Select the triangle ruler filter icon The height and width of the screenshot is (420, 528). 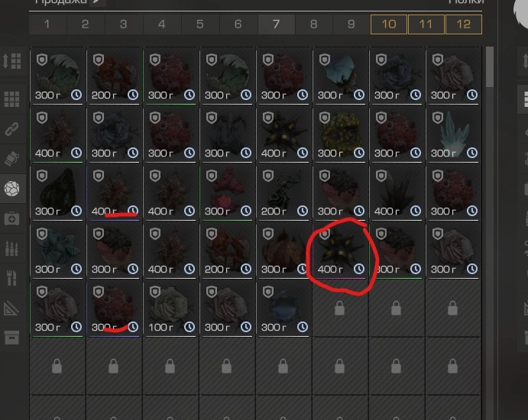[x=11, y=308]
